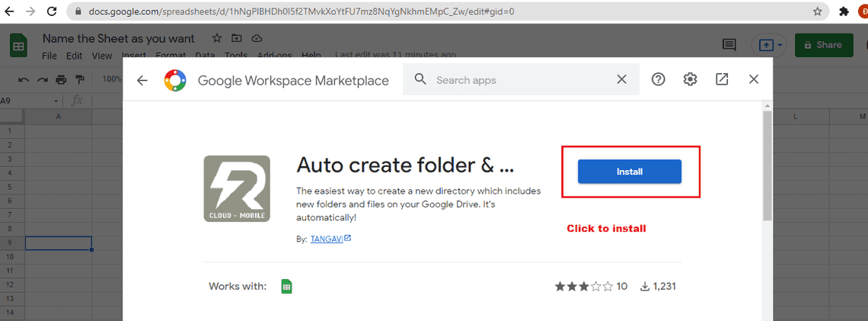868x321 pixels.
Task: Open the File menu
Action: pos(49,56)
